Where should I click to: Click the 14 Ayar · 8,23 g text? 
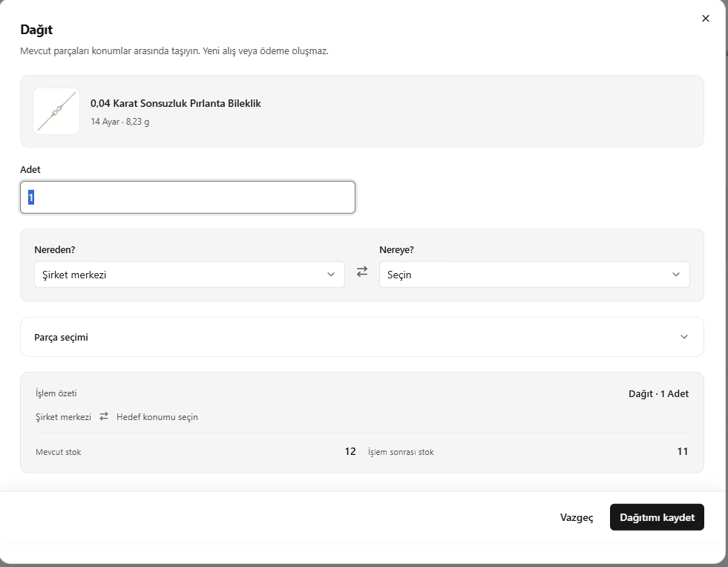coord(119,122)
